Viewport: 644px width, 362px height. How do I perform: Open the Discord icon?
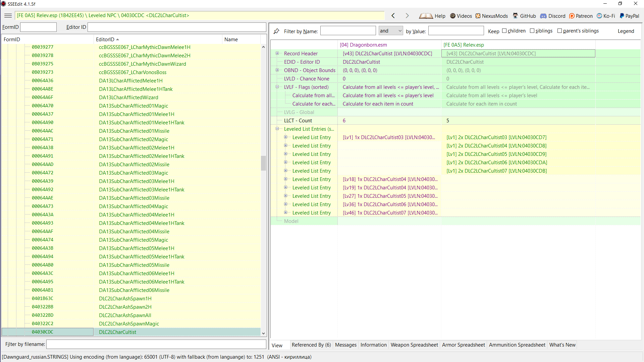click(x=543, y=16)
